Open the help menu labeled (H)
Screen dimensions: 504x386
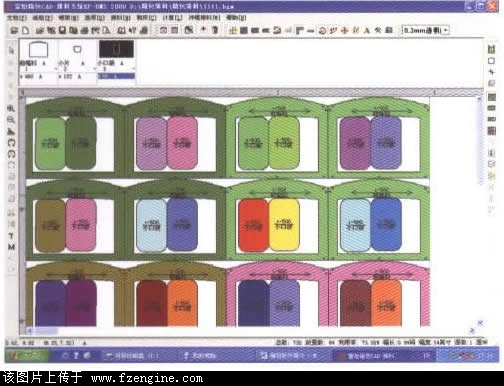[x=236, y=17]
